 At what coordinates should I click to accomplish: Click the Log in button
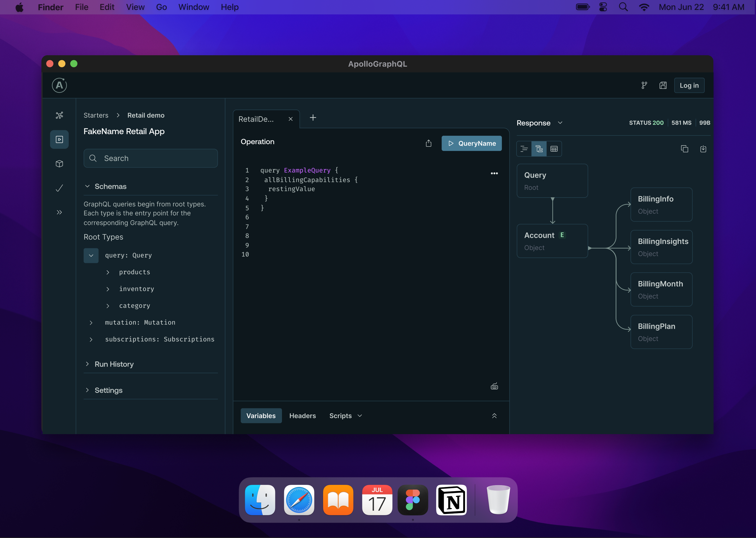[689, 86]
